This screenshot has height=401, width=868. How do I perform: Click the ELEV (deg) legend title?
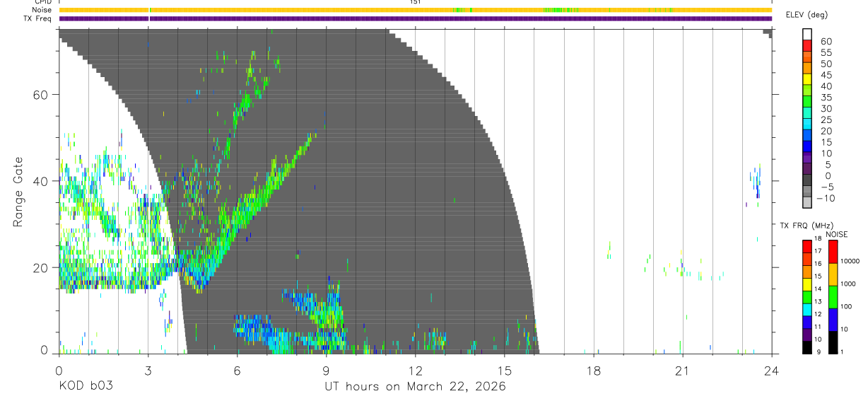click(807, 15)
